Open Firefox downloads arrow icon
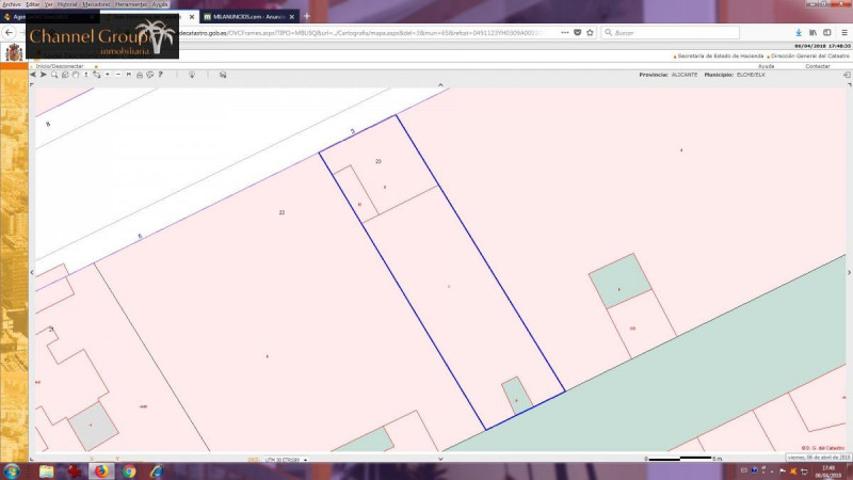853x480 pixels. 799,32
